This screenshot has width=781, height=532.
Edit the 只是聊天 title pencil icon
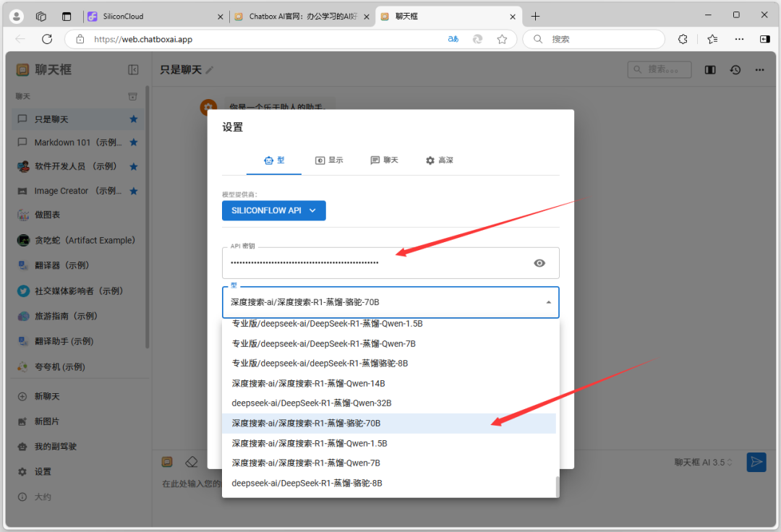point(210,70)
